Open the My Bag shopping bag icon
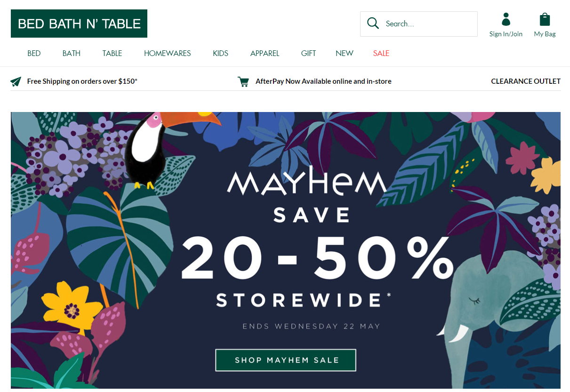Image resolution: width=570 pixels, height=392 pixels. point(545,20)
